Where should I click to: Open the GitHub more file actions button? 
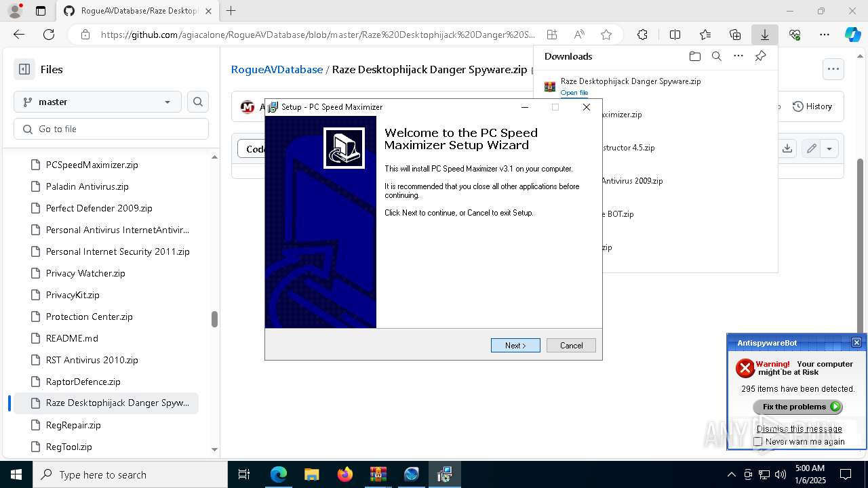[833, 68]
